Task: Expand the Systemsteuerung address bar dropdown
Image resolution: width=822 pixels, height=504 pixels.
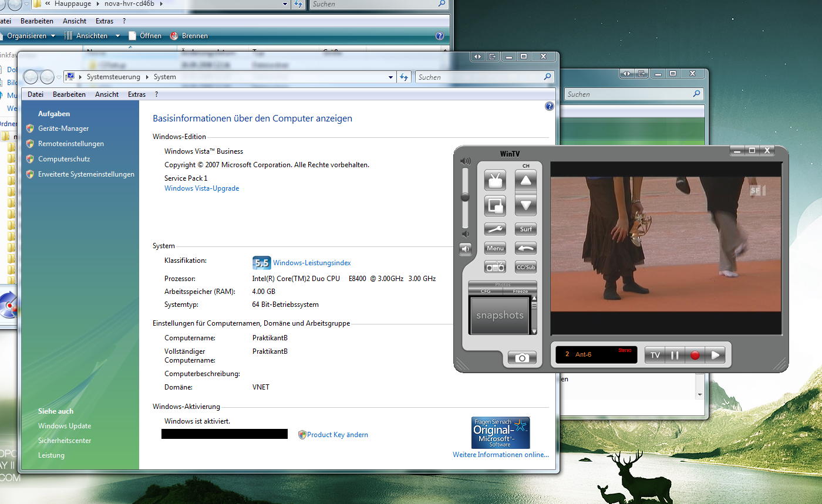Action: [391, 77]
